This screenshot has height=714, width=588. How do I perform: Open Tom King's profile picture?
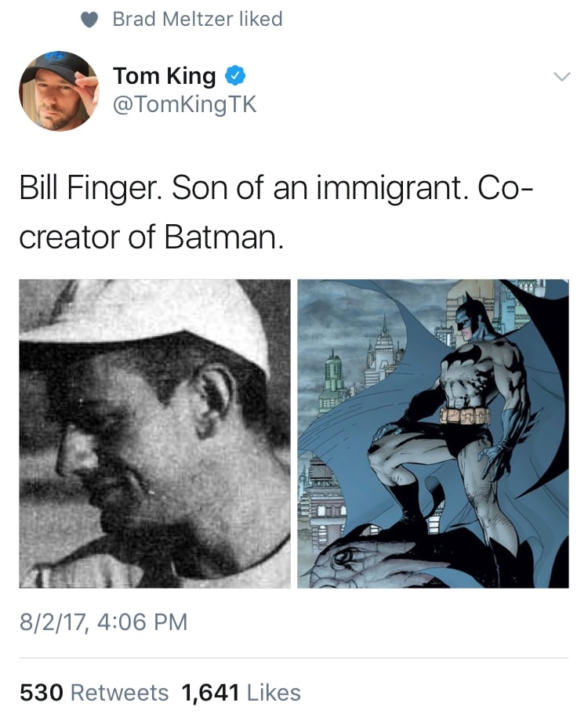(59, 91)
